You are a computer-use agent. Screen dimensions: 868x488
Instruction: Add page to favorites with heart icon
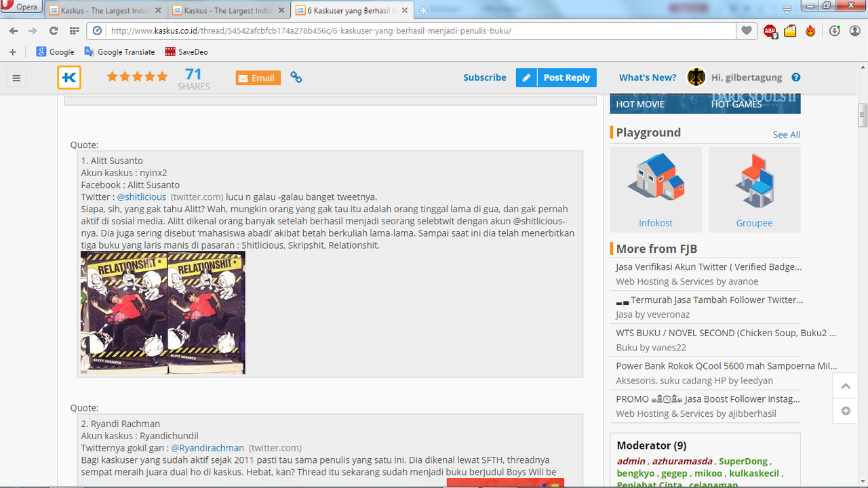pos(746,31)
